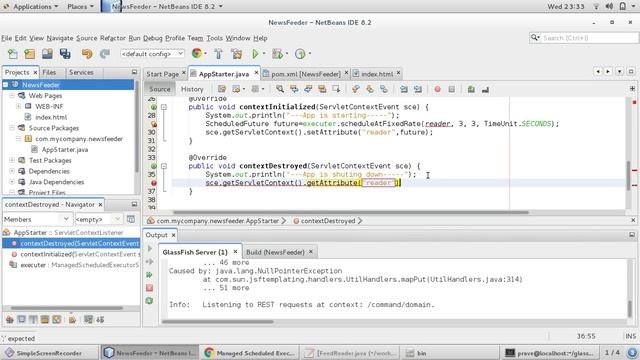Expand the Dependencies node
Image resolution: width=640 pixels, height=360 pixels.
coord(12,171)
